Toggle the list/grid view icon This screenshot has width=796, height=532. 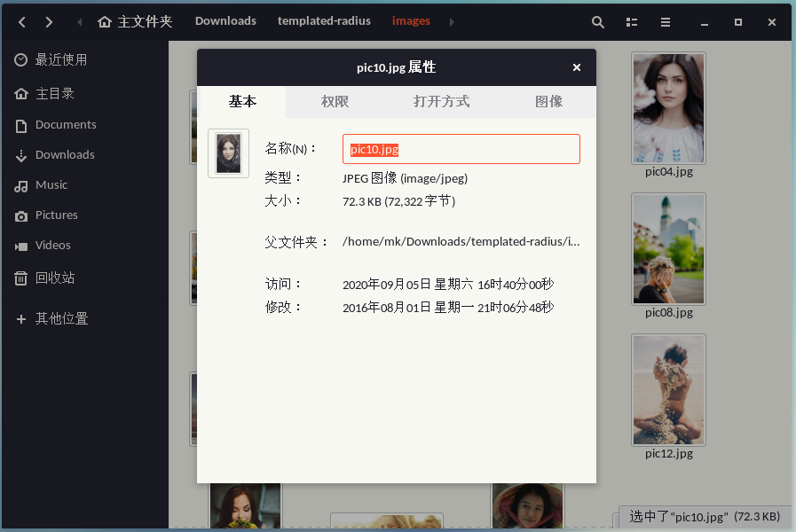click(x=632, y=21)
